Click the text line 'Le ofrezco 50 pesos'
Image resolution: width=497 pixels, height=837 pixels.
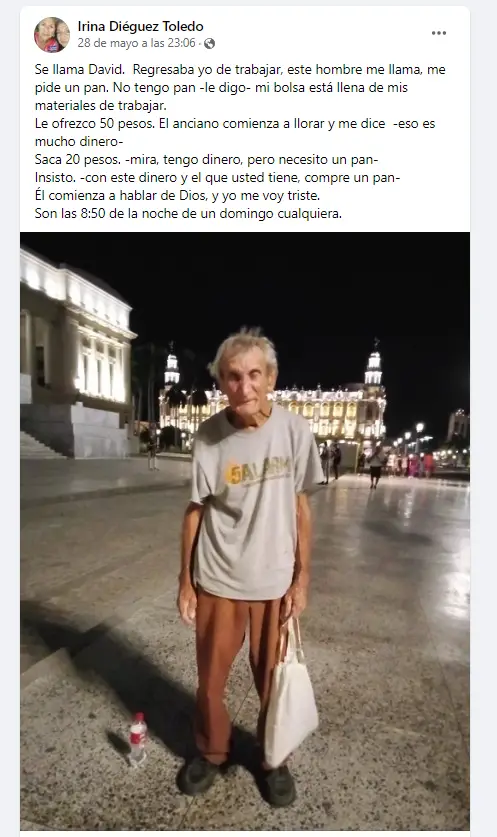click(235, 123)
